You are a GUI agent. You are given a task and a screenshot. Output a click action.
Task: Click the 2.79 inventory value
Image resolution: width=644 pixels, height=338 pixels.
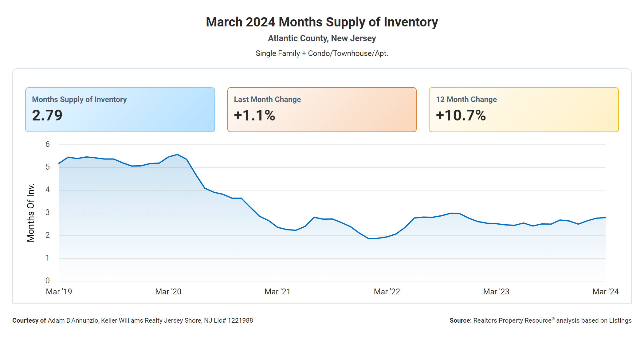tap(47, 116)
